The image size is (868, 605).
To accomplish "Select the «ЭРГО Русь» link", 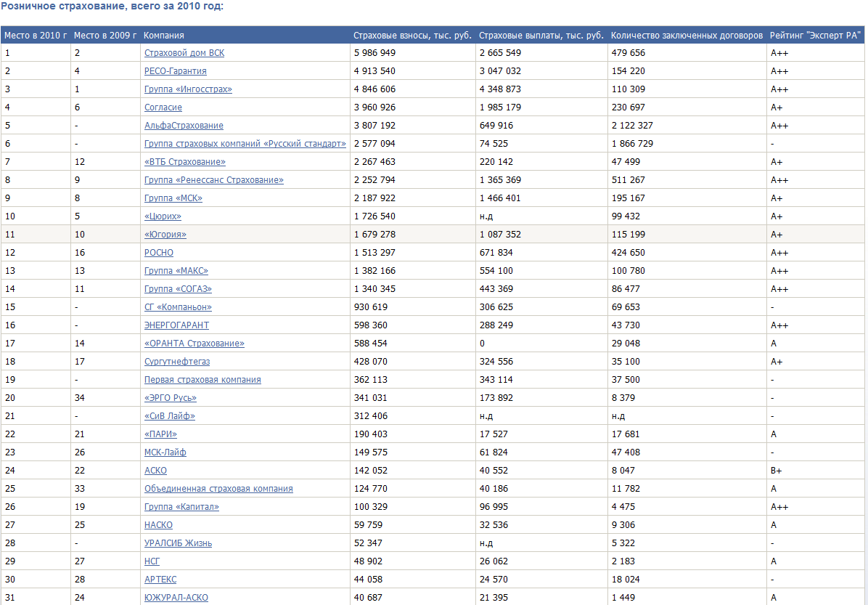I will pyautogui.click(x=171, y=398).
